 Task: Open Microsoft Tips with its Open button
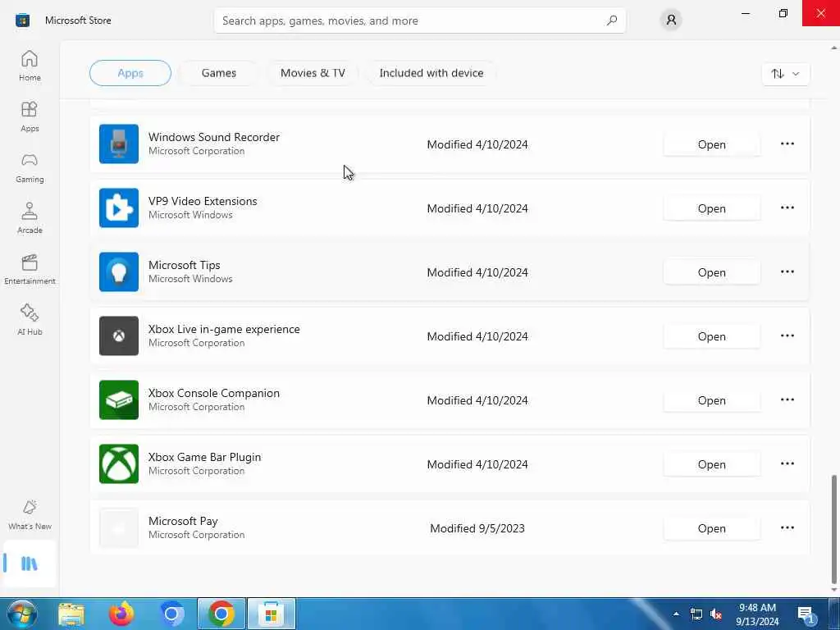[x=711, y=272]
